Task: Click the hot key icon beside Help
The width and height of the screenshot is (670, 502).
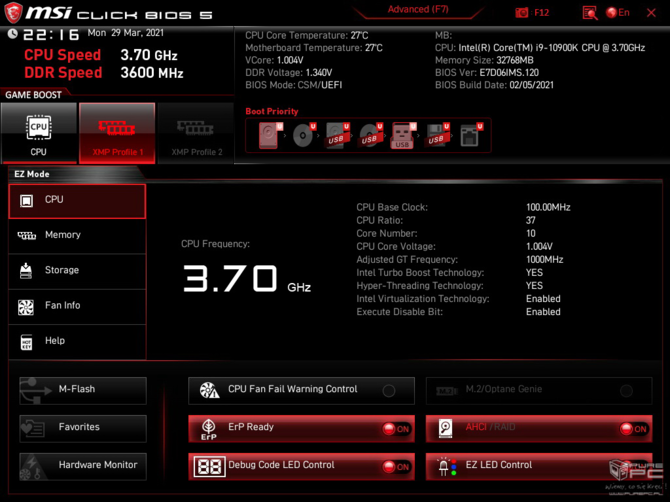Action: 26,342
